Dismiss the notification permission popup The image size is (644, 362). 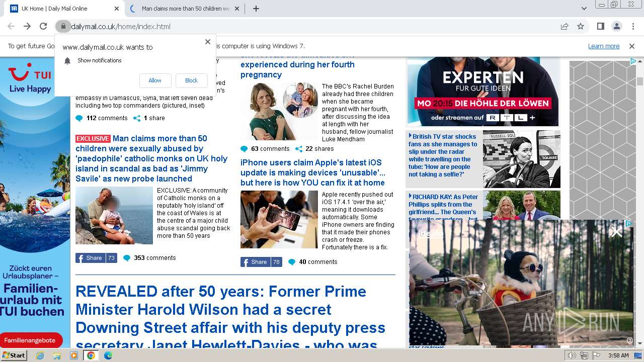click(207, 42)
